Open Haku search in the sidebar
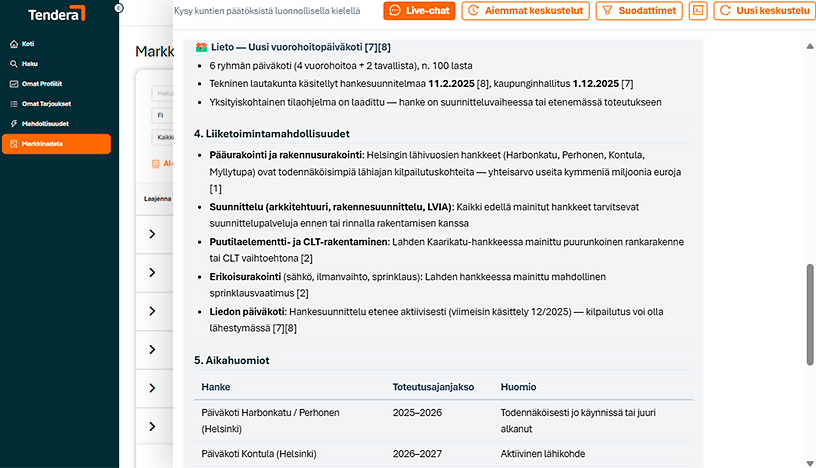Viewport: 816px width, 468px height. click(x=29, y=64)
